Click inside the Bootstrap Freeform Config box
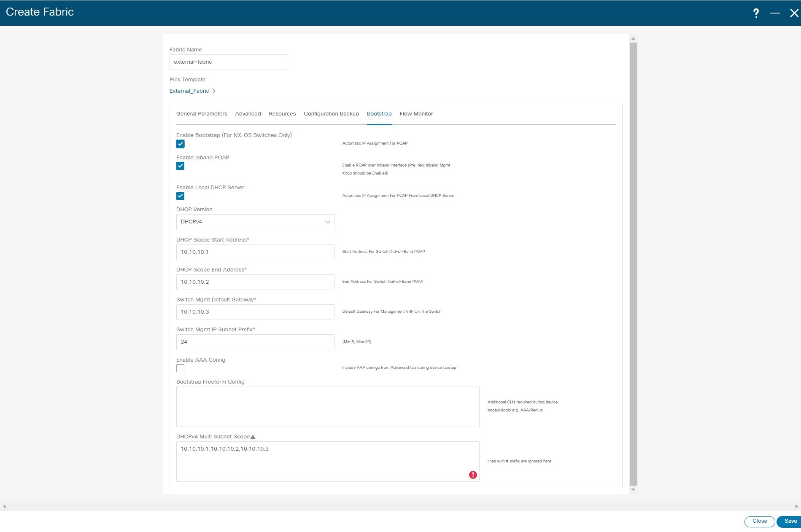 [x=327, y=406]
